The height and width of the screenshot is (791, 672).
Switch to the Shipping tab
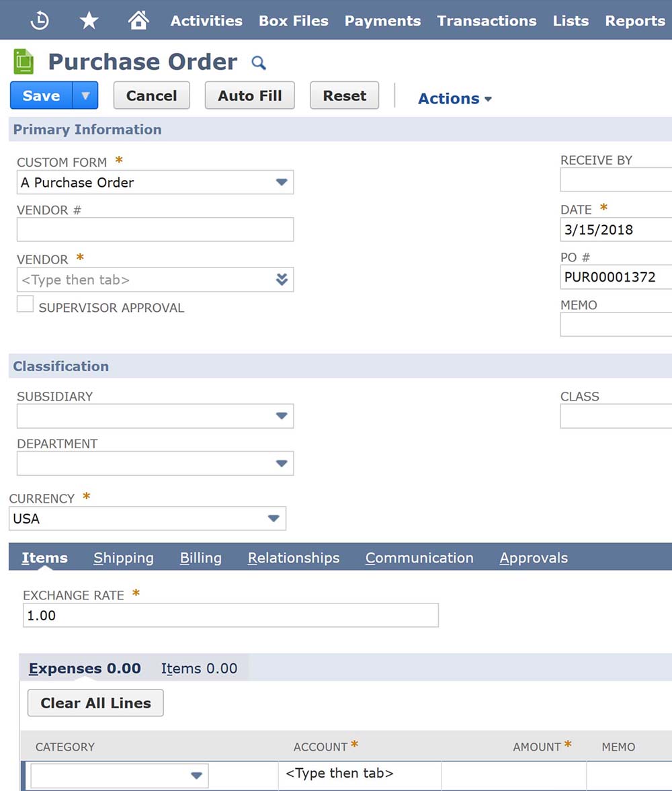pyautogui.click(x=124, y=558)
